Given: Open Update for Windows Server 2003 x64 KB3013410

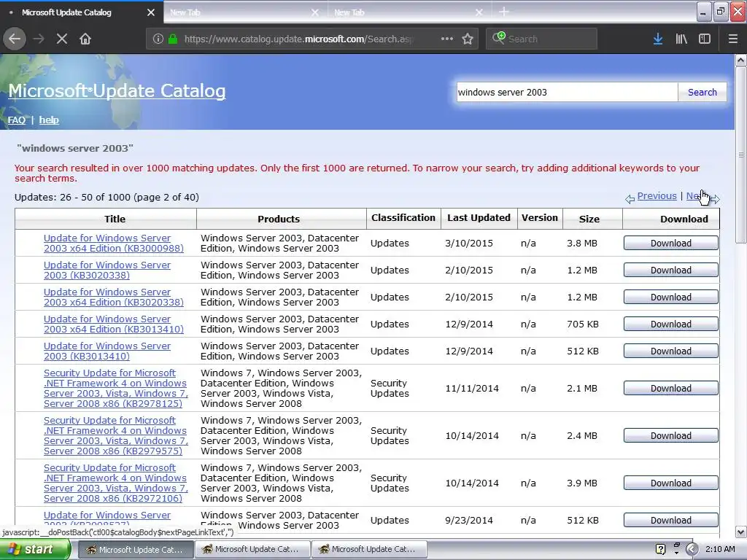Looking at the screenshot, I should [113, 324].
